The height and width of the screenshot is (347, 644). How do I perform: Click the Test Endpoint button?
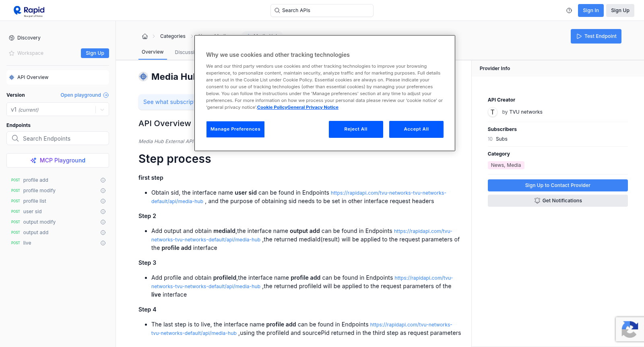(596, 36)
